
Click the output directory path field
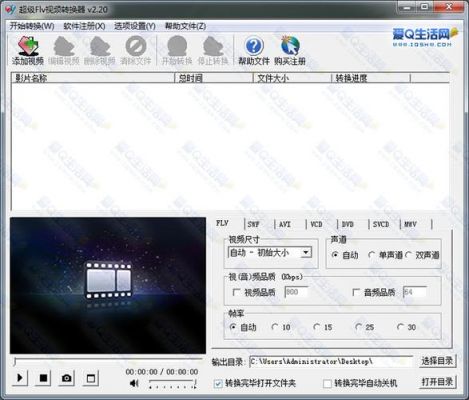331,361
